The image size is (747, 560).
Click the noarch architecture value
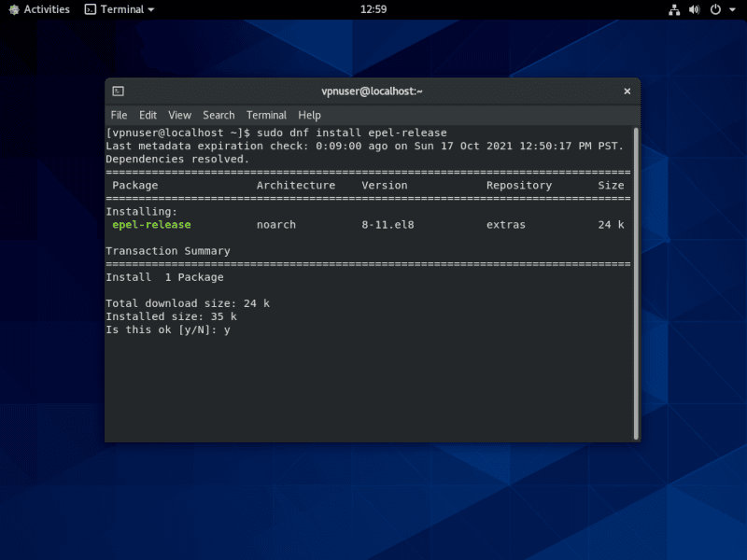[x=276, y=225]
